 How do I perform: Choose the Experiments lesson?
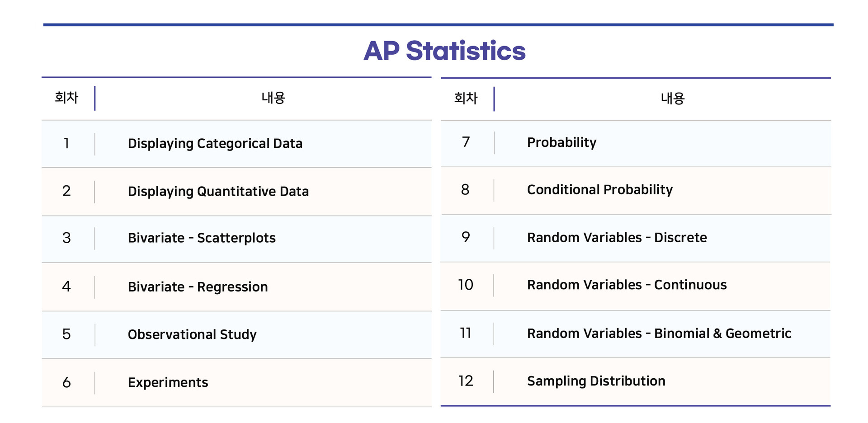click(x=168, y=383)
